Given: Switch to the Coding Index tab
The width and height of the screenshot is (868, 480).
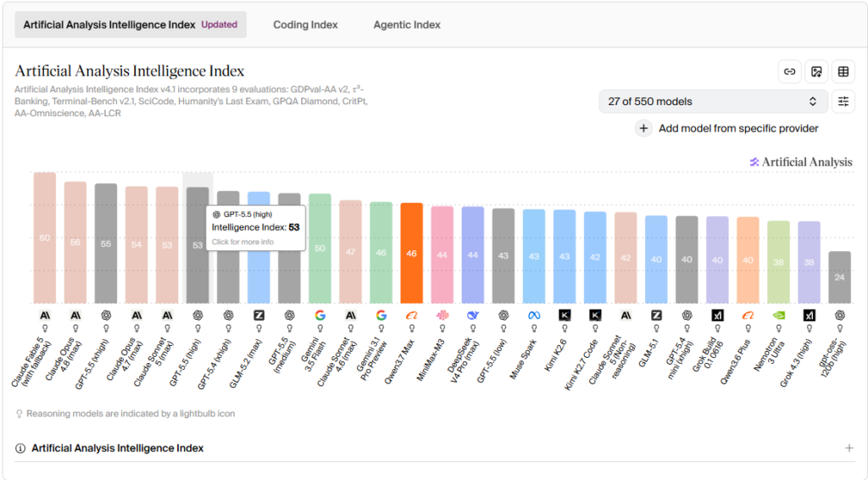Looking at the screenshot, I should [305, 25].
